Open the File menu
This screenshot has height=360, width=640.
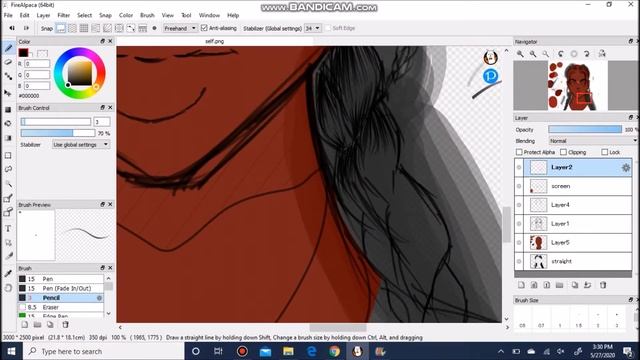click(8, 15)
